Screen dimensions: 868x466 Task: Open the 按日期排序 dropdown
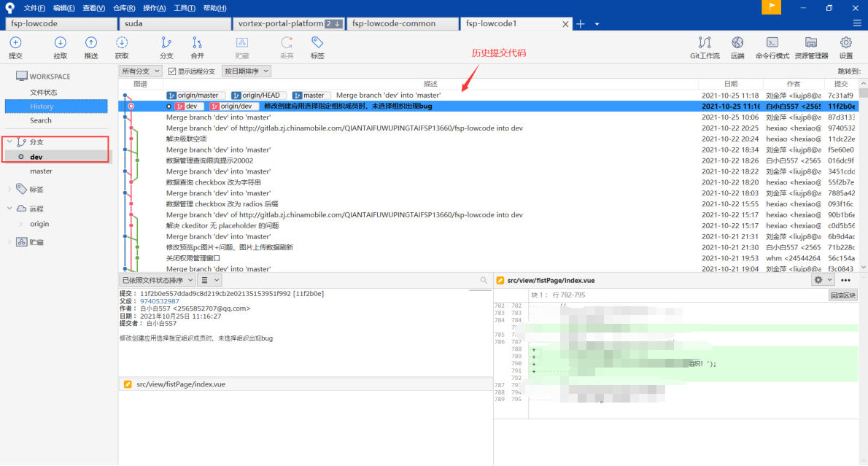(x=247, y=71)
